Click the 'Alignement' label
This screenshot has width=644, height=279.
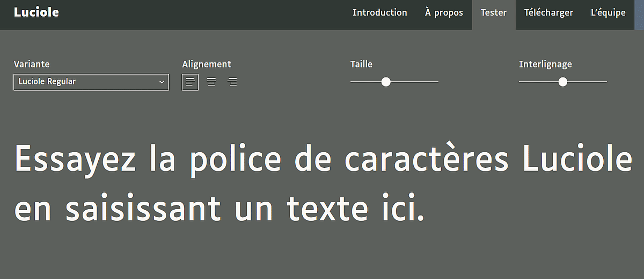tap(207, 64)
